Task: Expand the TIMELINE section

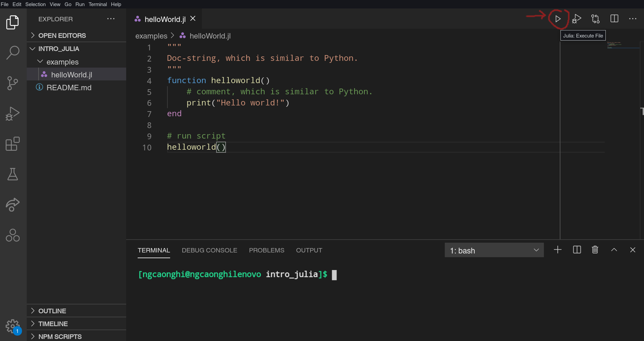Action: (x=76, y=324)
